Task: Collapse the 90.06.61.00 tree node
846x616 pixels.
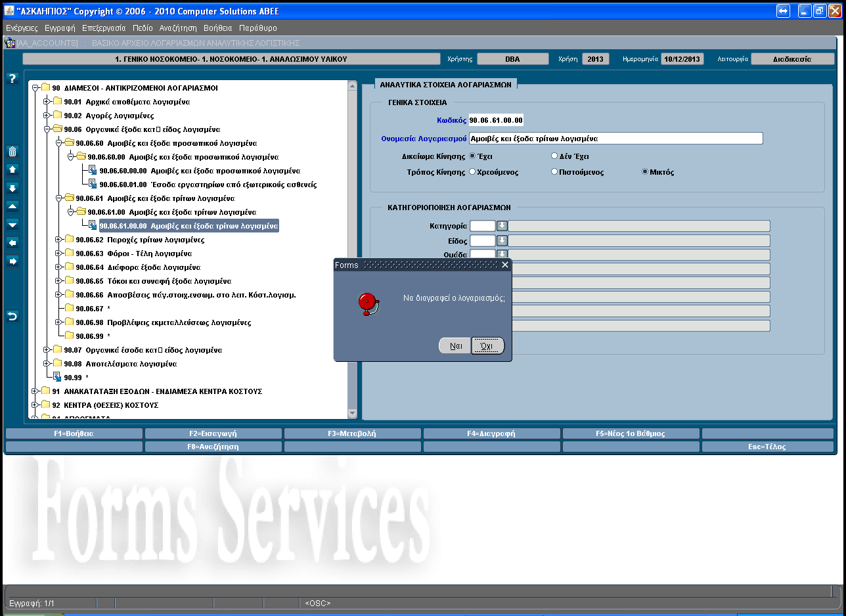Action: pyautogui.click(x=70, y=212)
